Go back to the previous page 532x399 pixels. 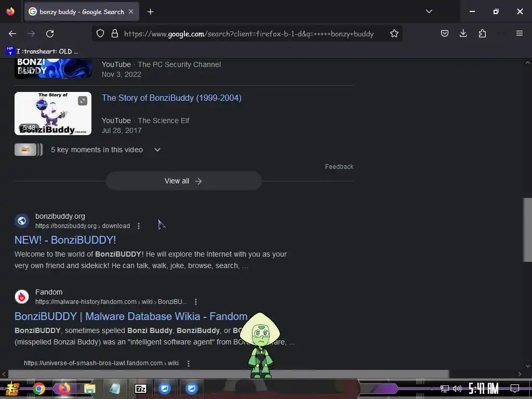click(12, 34)
